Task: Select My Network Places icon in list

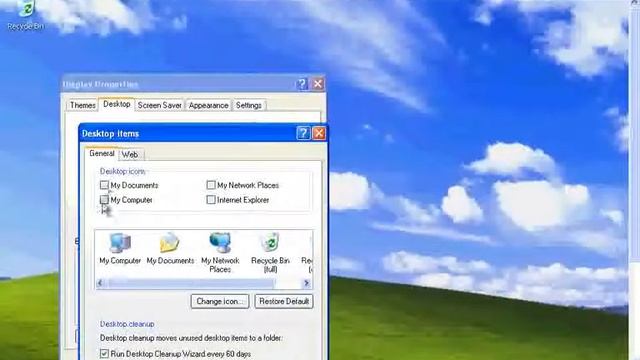Action: tap(220, 252)
